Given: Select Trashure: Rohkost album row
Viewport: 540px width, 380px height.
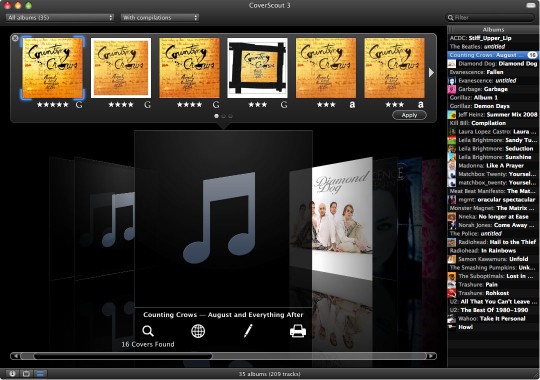Looking at the screenshot, I should [x=493, y=293].
